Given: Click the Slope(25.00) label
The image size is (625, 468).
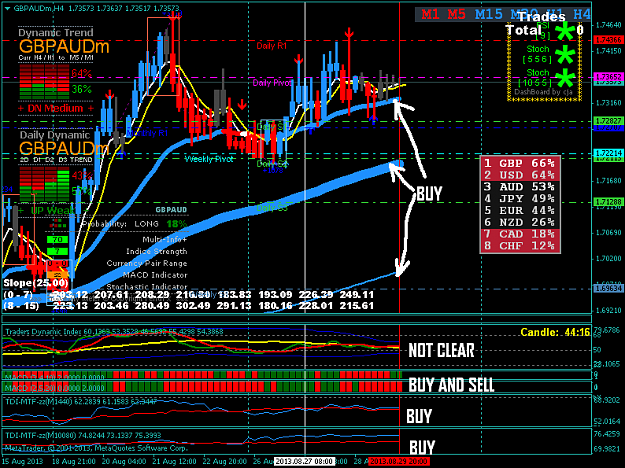Looking at the screenshot, I should click(x=36, y=283).
